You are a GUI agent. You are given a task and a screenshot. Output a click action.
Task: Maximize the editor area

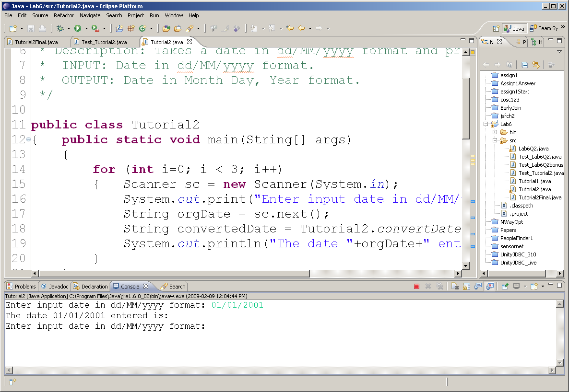click(472, 41)
